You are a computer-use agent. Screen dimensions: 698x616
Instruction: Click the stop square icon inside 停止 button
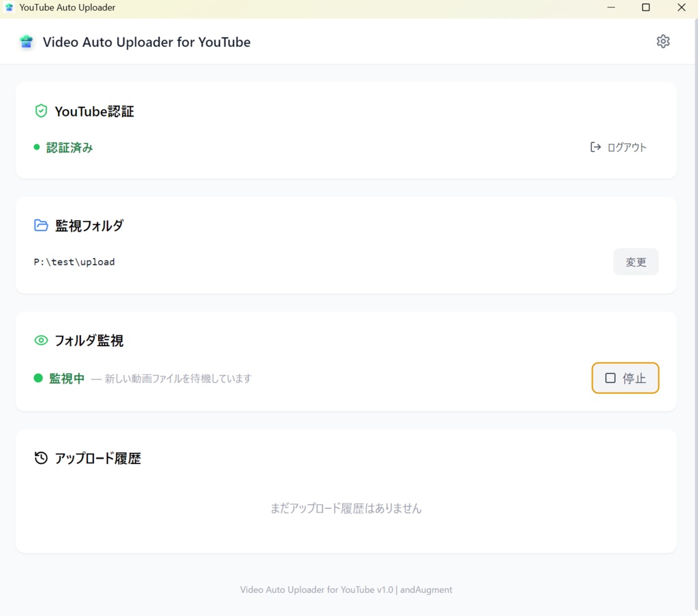[610, 378]
